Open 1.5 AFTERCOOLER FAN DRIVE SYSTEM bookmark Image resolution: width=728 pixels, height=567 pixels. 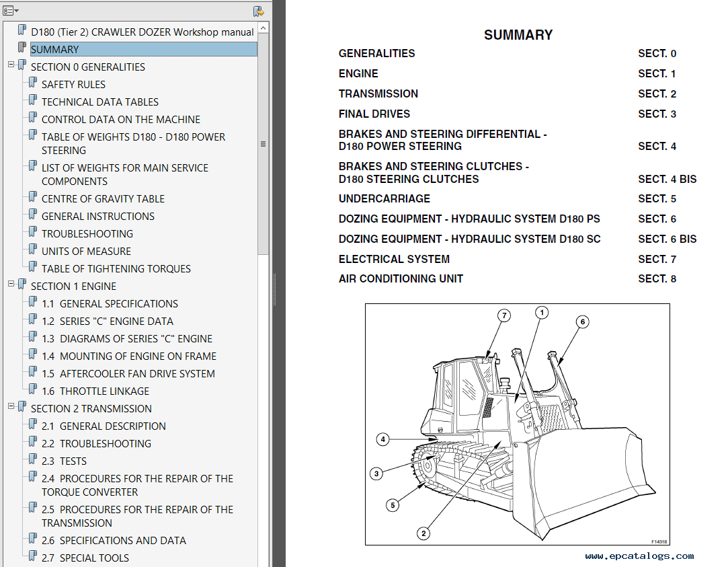point(128,374)
